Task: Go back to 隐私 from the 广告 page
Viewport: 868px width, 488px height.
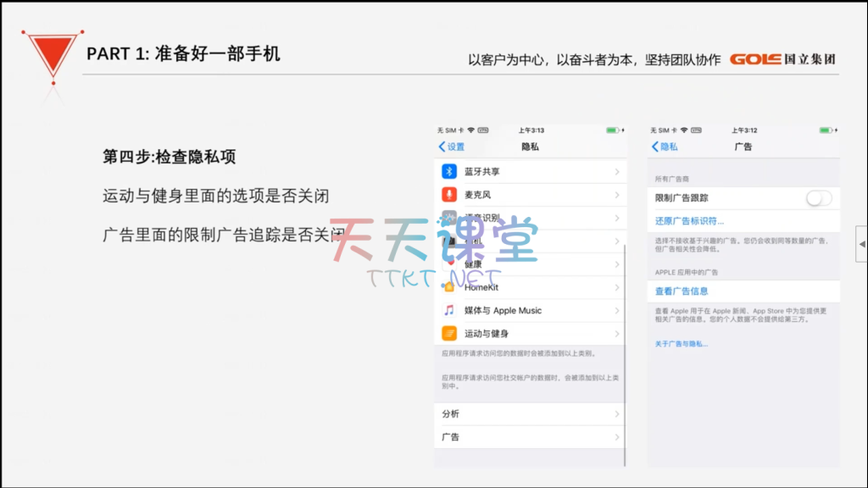Action: click(665, 147)
